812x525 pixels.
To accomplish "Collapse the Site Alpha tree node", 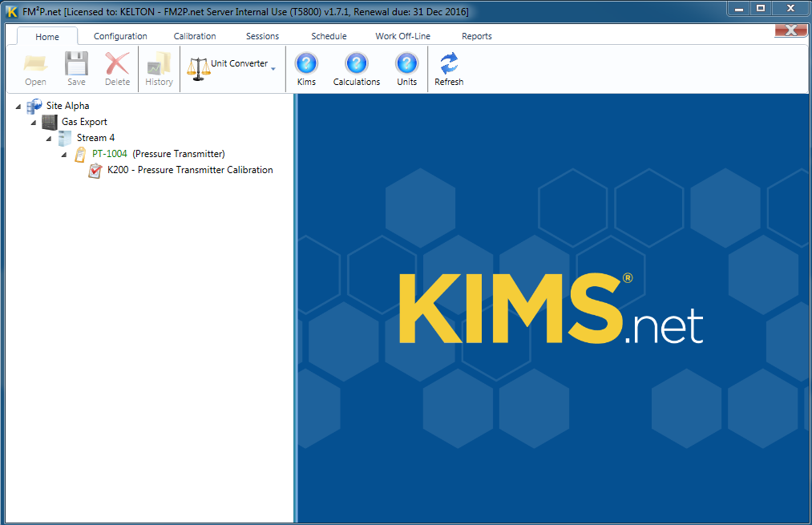I will (18, 107).
